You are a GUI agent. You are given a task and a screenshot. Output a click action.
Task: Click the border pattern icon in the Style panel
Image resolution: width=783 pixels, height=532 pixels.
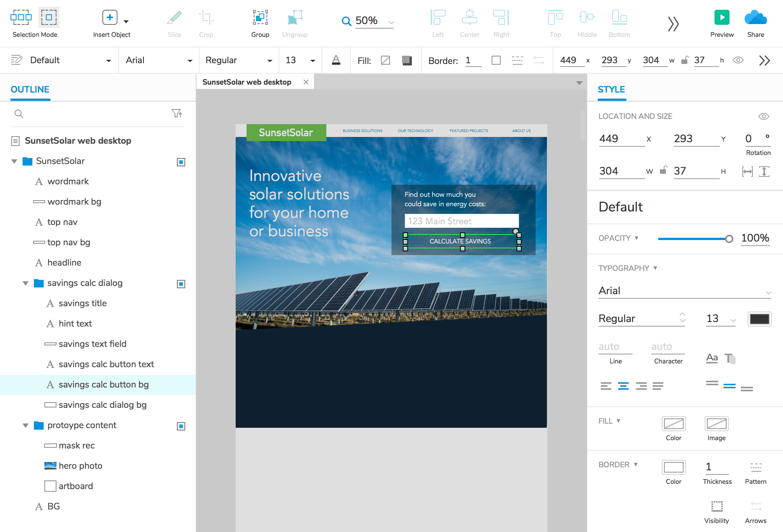[x=756, y=467]
